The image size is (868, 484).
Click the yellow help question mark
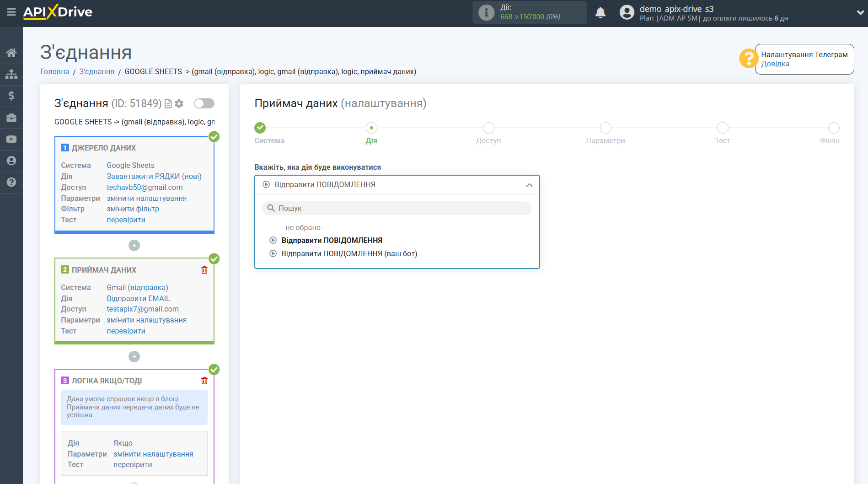[749, 59]
